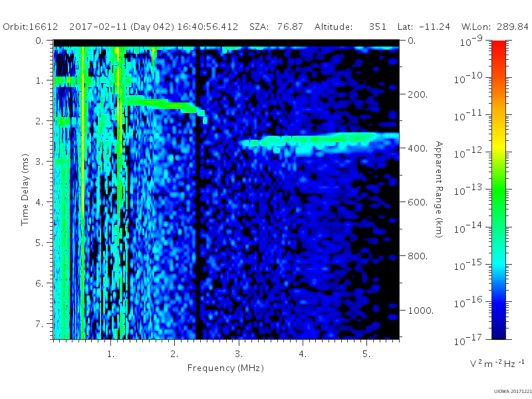This screenshot has width=532, height=399.
Task: Click the 10^-14 colorbar tick label
Action: [468, 227]
